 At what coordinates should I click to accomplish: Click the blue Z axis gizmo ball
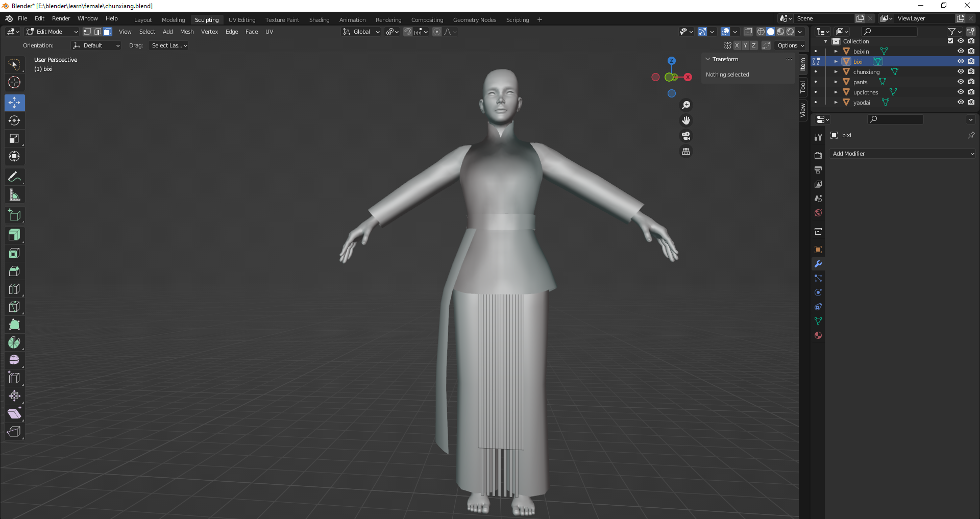[672, 61]
